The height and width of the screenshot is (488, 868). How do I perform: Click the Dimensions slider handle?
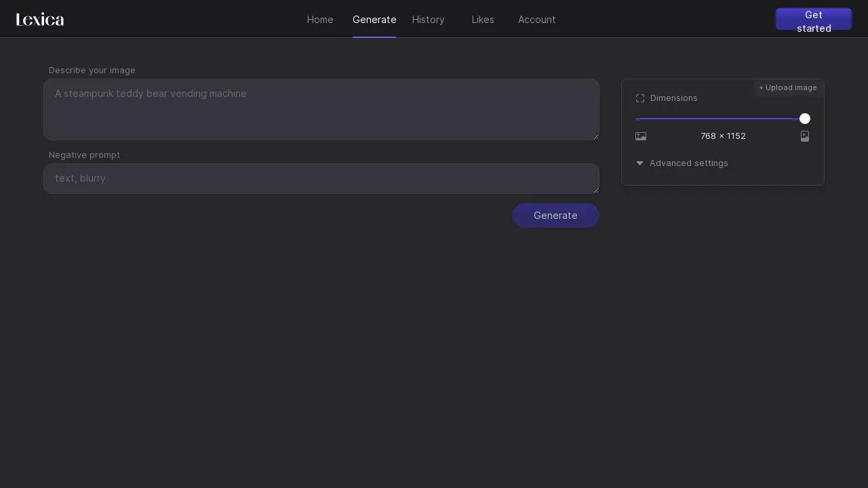coord(805,119)
